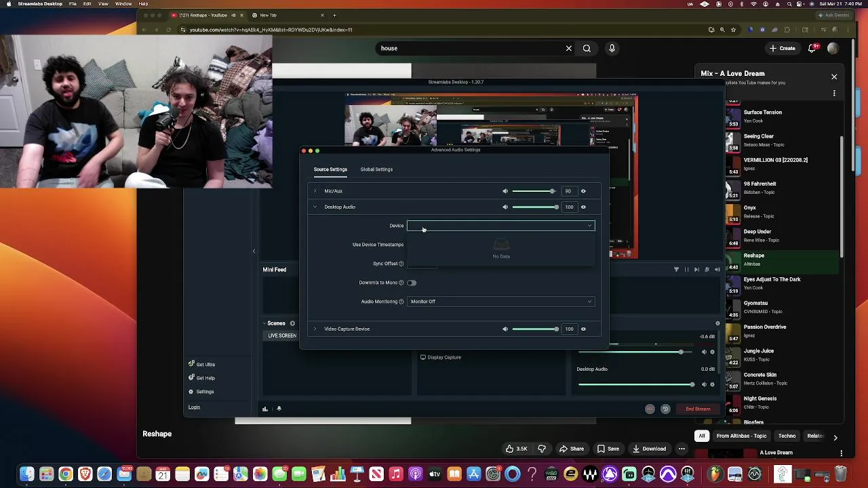The width and height of the screenshot is (868, 488).
Task: Click the Sync Offset help icon
Action: click(x=401, y=264)
